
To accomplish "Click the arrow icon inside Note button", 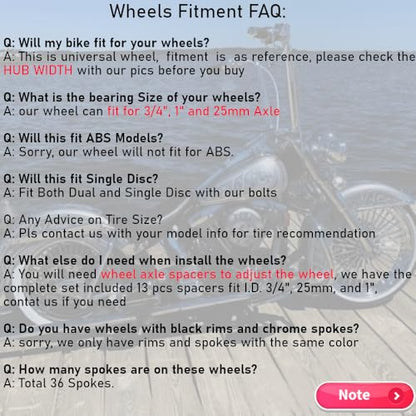I will pyautogui.click(x=396, y=396).
